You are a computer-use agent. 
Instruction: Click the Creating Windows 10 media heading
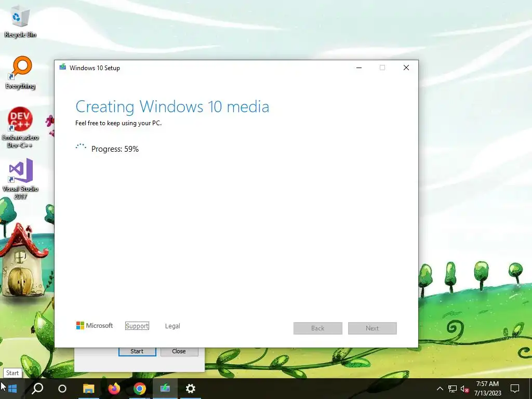(172, 107)
